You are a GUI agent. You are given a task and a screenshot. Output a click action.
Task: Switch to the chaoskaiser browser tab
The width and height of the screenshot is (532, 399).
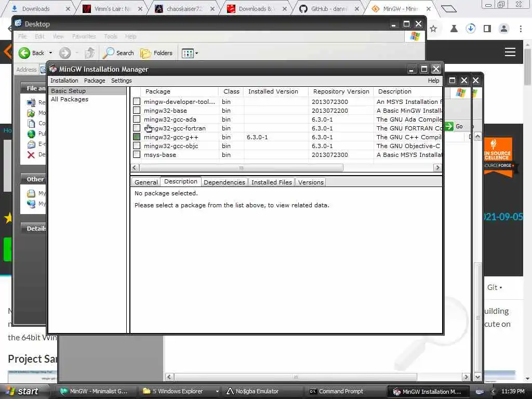(184, 9)
